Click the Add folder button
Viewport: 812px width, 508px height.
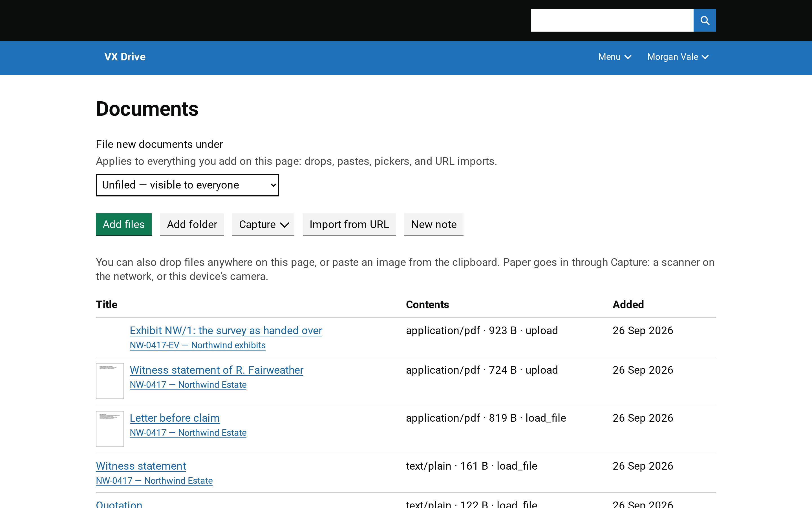[192, 224]
